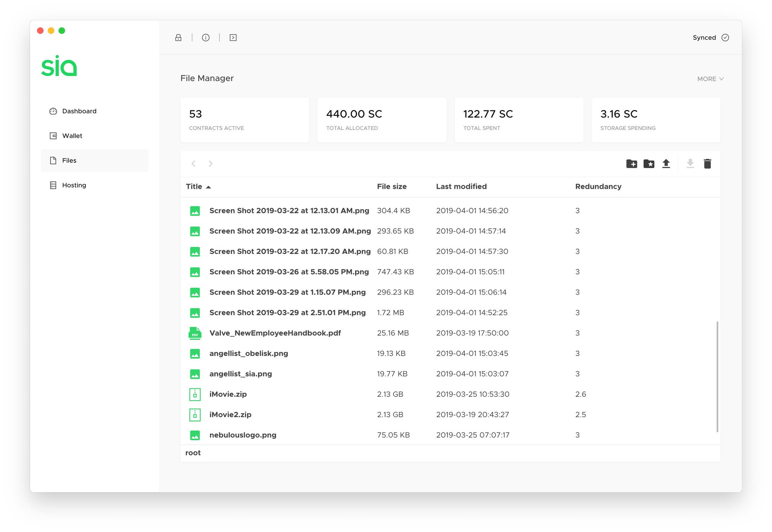Click the download selected file icon

(x=689, y=164)
